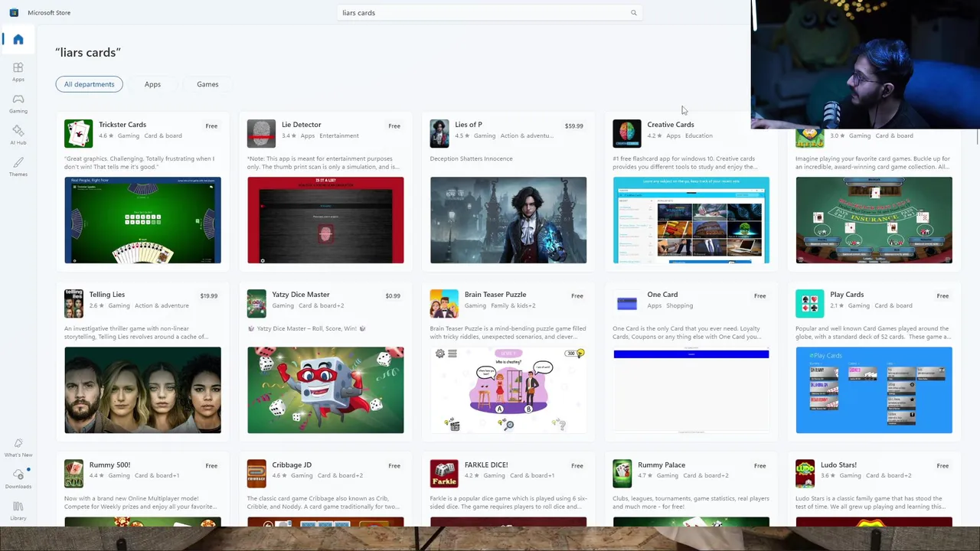Click the Trickster Cards app icon
This screenshot has height=551, width=980.
pyautogui.click(x=78, y=133)
